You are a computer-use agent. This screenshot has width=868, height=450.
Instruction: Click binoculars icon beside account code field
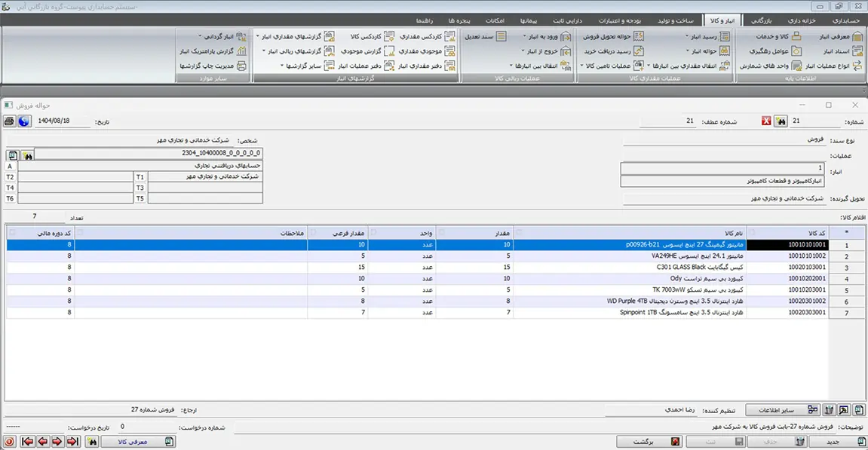[x=28, y=154]
